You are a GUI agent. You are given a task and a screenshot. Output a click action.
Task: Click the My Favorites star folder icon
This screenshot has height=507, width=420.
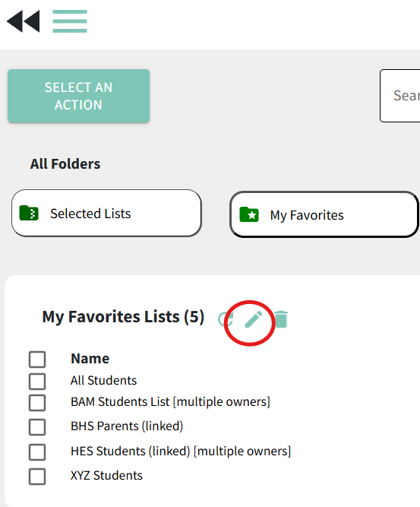(x=249, y=214)
